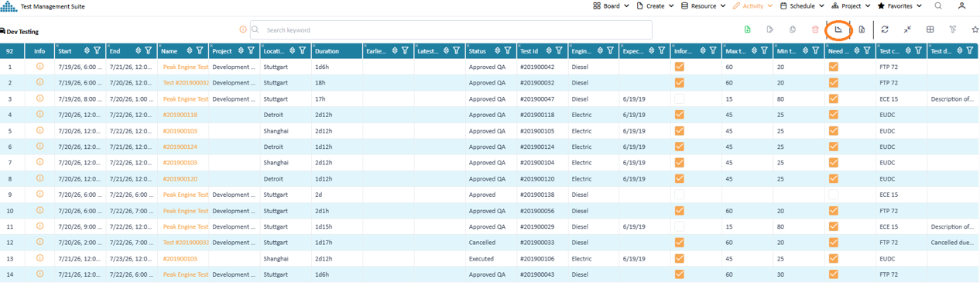This screenshot has height=283, width=980.
Task: Open the table column layout icon
Action: 930,29
